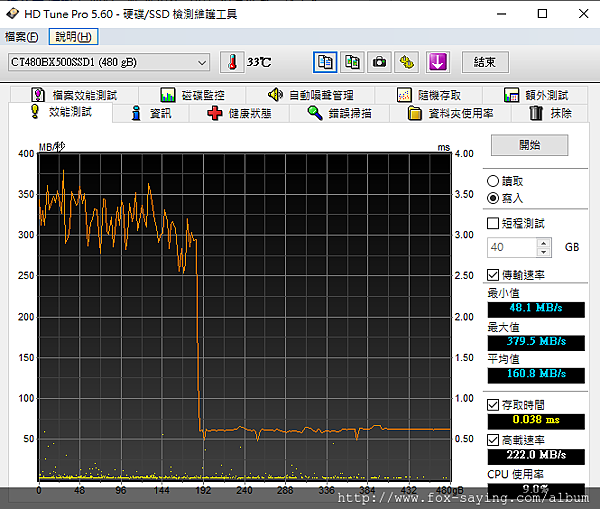The image size is (600, 509).
Task: Click the benchmark graph area
Action: pyautogui.click(x=245, y=317)
